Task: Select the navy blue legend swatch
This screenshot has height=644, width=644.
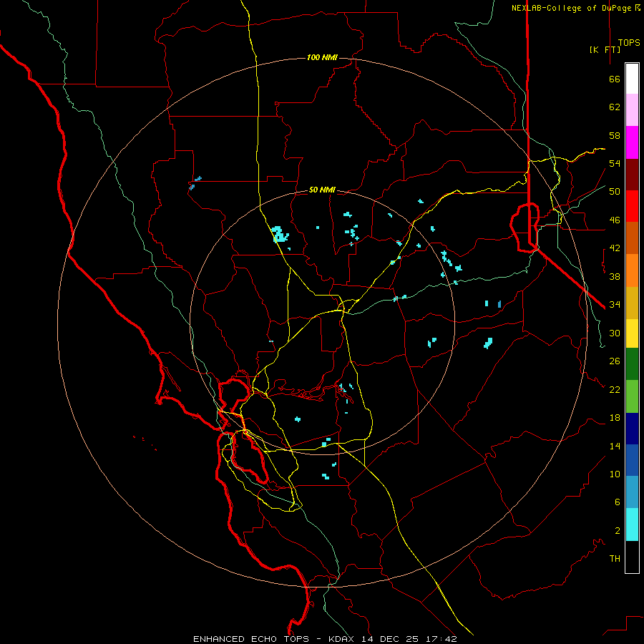Action: point(632,429)
